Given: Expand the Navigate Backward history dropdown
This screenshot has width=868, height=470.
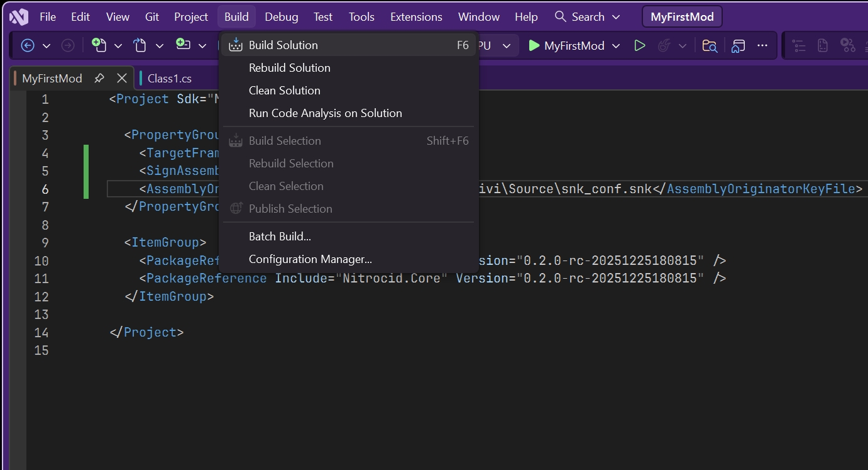Looking at the screenshot, I should (x=46, y=45).
